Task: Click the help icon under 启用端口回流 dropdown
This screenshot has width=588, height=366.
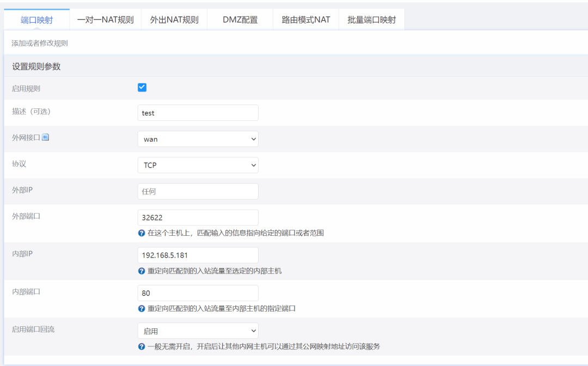Action: click(142, 346)
